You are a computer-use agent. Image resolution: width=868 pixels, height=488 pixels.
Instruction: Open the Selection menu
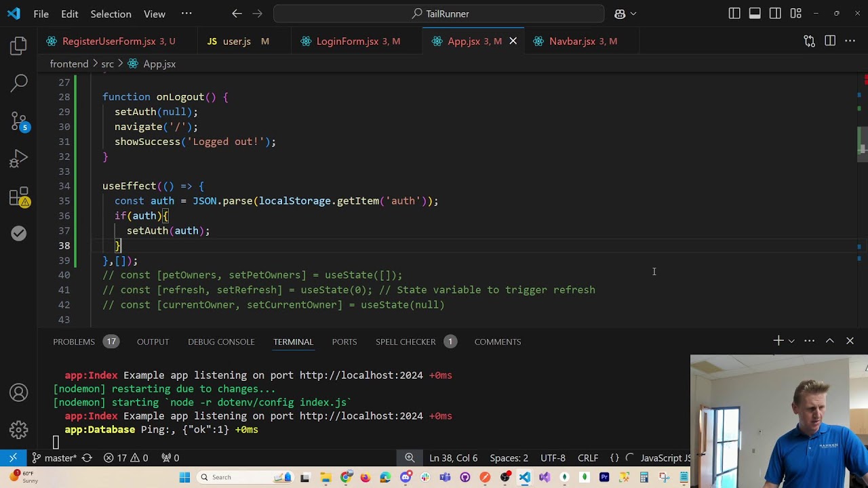coord(111,14)
